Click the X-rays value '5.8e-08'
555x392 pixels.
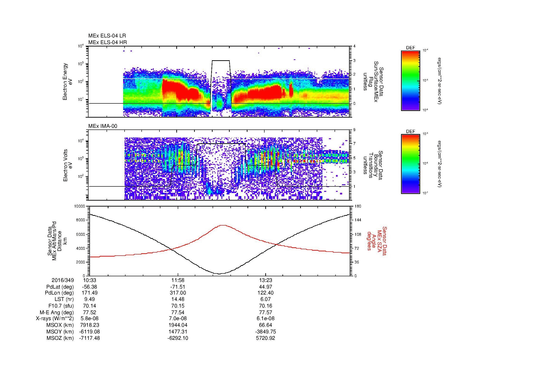pos(89,319)
